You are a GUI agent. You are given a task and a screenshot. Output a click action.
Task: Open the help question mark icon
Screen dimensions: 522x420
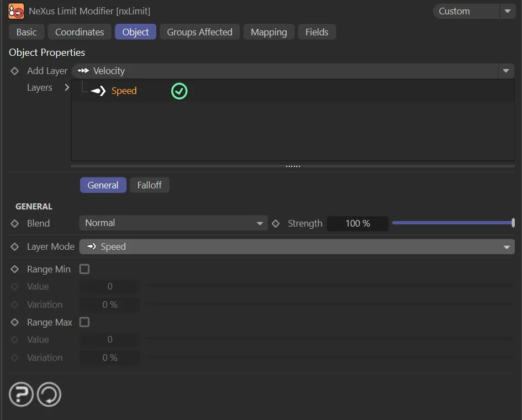point(21,395)
